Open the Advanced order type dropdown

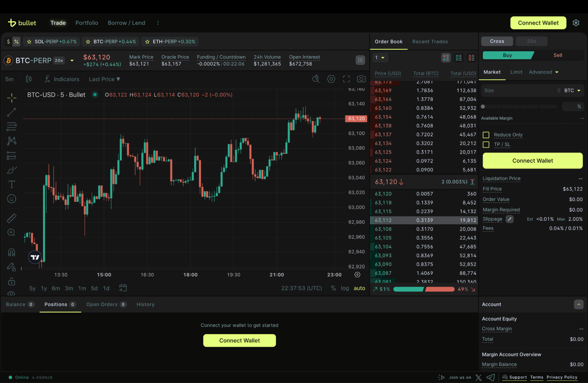click(x=544, y=72)
